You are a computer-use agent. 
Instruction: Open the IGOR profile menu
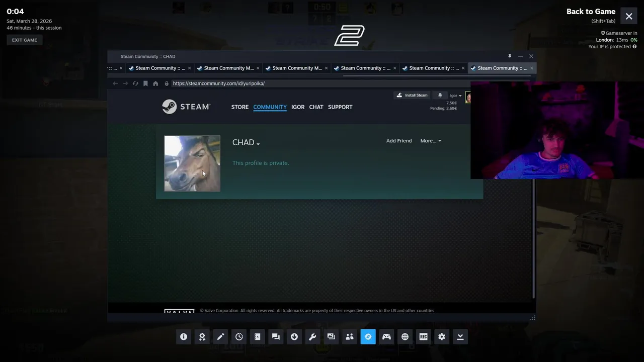click(298, 107)
